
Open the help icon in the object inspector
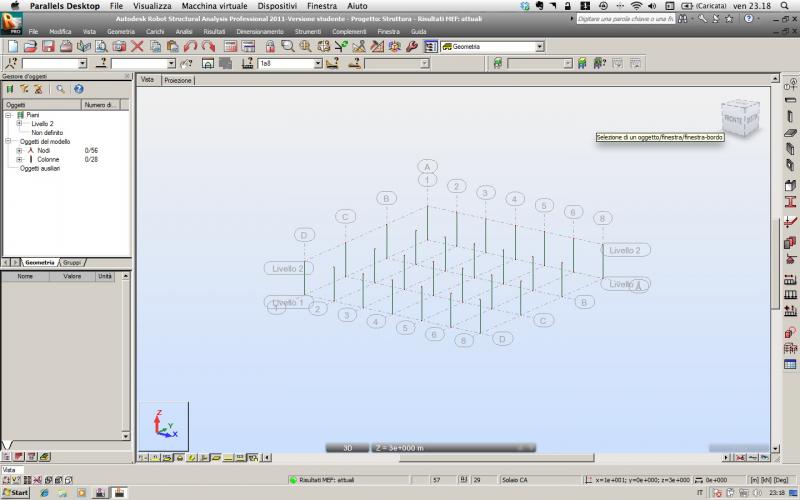point(79,89)
